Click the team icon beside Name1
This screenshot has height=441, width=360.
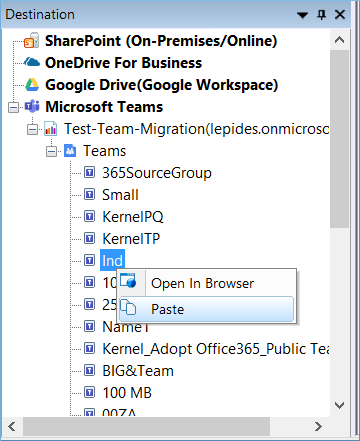point(89,326)
